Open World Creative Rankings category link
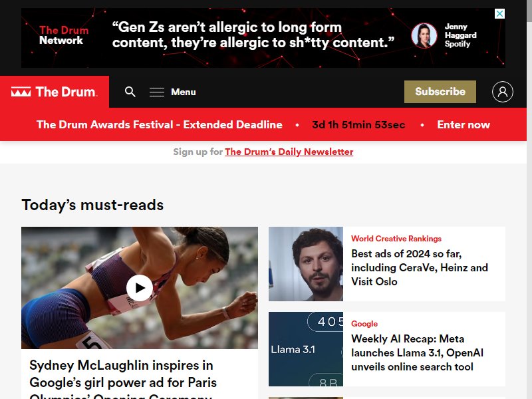This screenshot has height=399, width=532. point(396,239)
